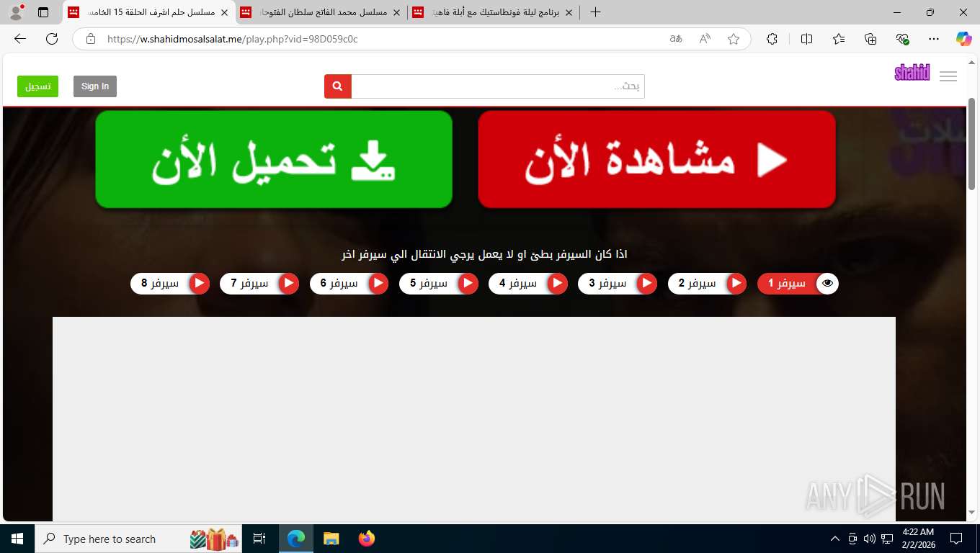The height and width of the screenshot is (553, 980).
Task: Open Task View on the taskbar
Action: pyautogui.click(x=259, y=539)
